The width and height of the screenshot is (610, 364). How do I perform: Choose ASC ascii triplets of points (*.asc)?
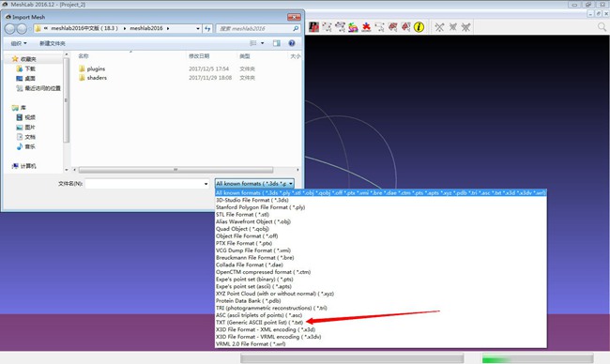(x=381, y=315)
